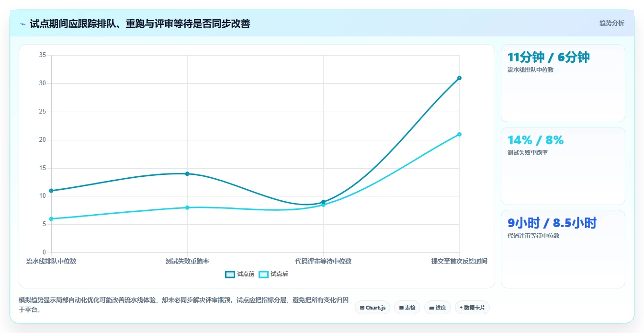Click the x-axis label 代码评审等待中位数

coord(323,261)
